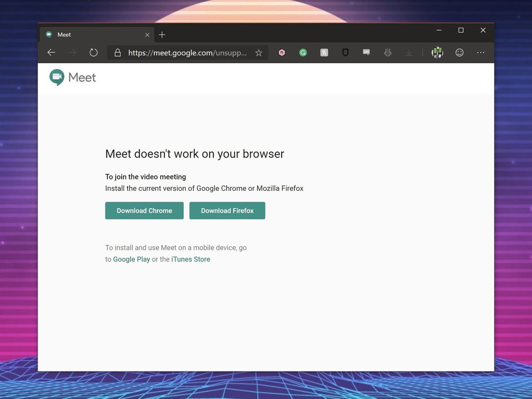
Task: Click the site security lock icon
Action: click(117, 52)
